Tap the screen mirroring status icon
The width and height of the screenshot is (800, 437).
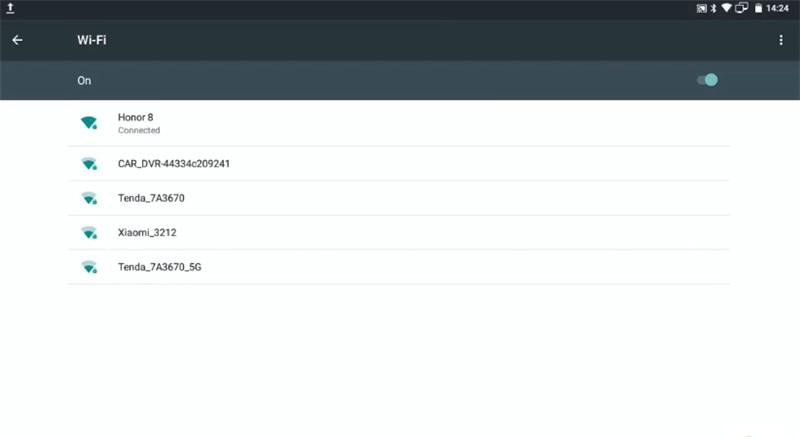[742, 8]
